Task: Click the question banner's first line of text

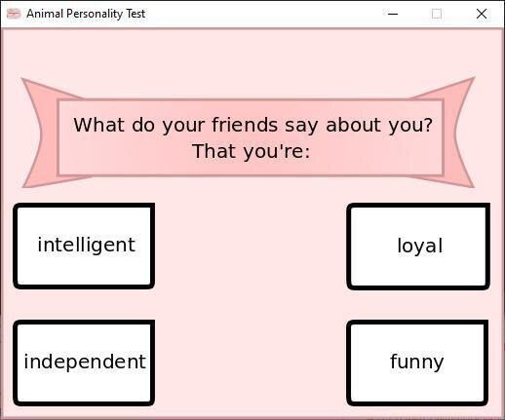Action: pos(253,126)
